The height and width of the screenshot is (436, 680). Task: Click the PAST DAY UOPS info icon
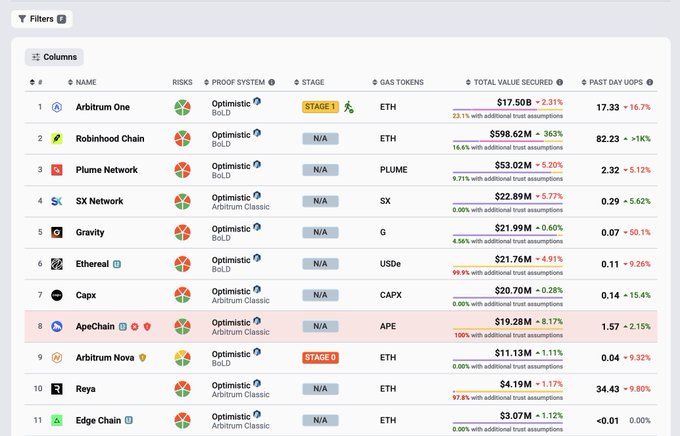tap(650, 82)
